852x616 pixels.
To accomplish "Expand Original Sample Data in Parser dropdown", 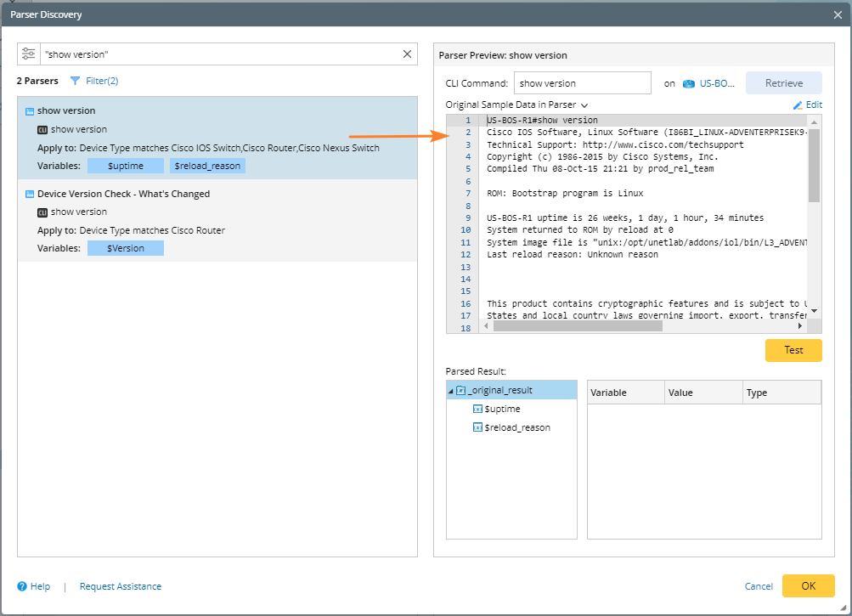I will click(x=584, y=105).
